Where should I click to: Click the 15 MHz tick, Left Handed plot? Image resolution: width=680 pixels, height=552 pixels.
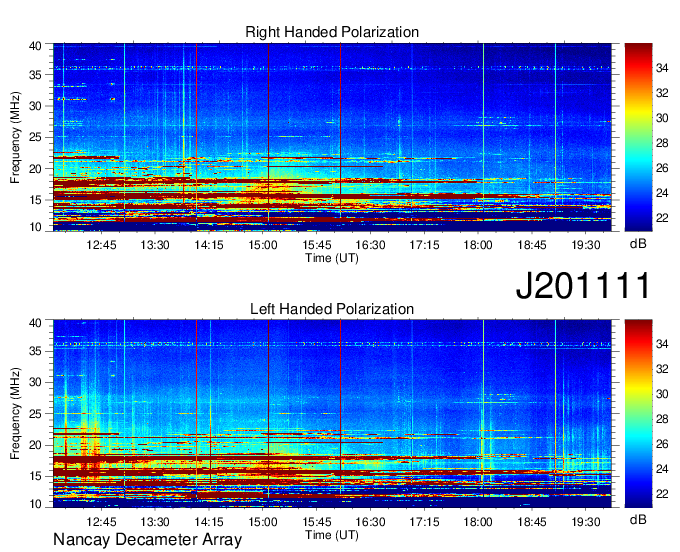point(36,477)
